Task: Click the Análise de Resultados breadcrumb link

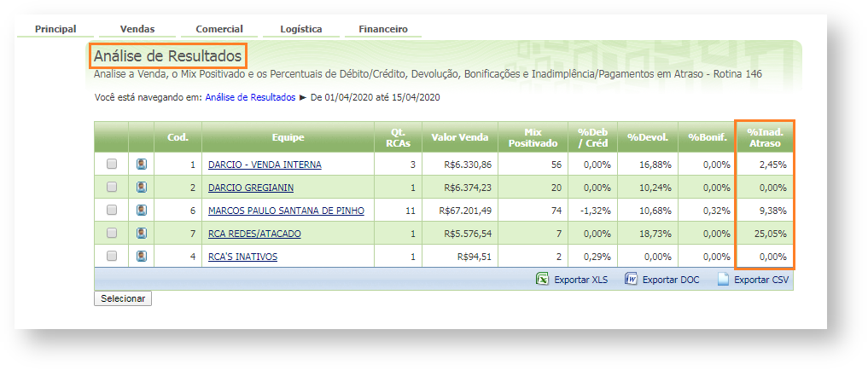Action: tap(250, 97)
